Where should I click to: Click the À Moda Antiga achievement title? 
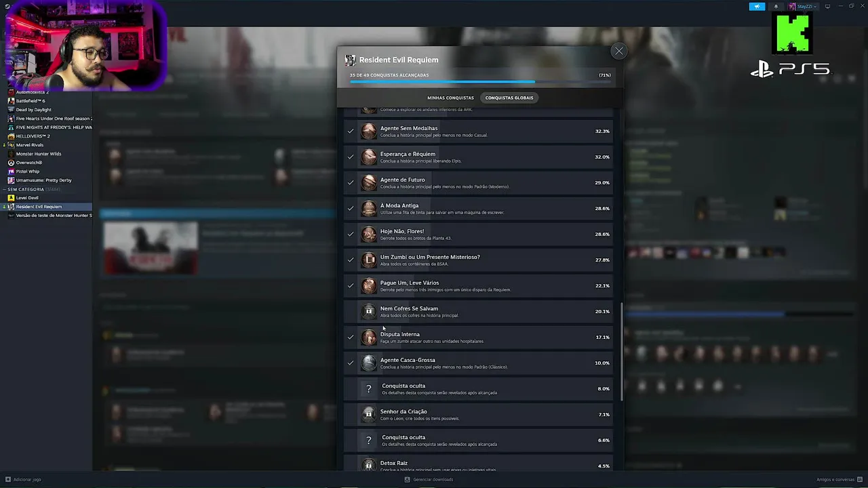point(399,205)
